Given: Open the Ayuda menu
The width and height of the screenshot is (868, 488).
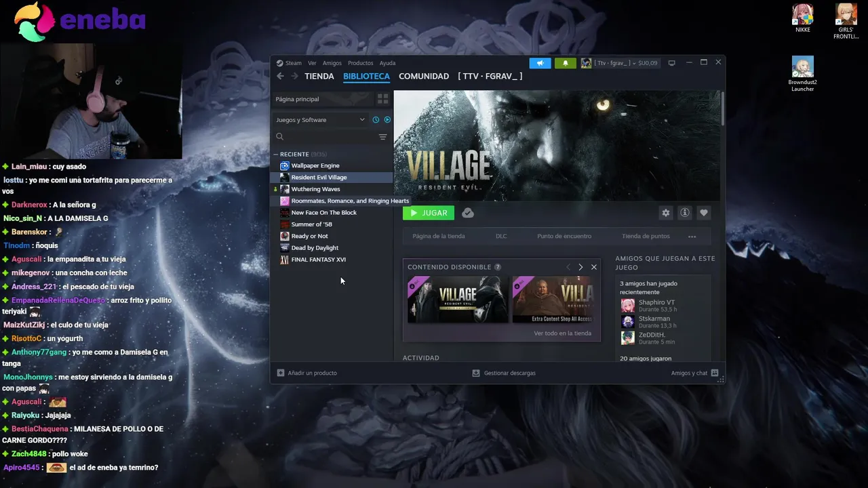Looking at the screenshot, I should pyautogui.click(x=387, y=63).
